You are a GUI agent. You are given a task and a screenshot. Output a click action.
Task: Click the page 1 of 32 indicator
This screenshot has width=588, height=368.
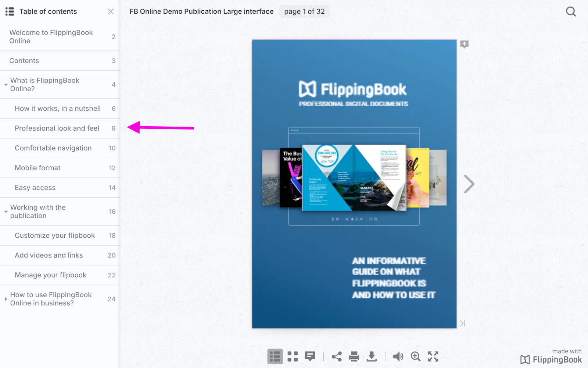(x=304, y=11)
